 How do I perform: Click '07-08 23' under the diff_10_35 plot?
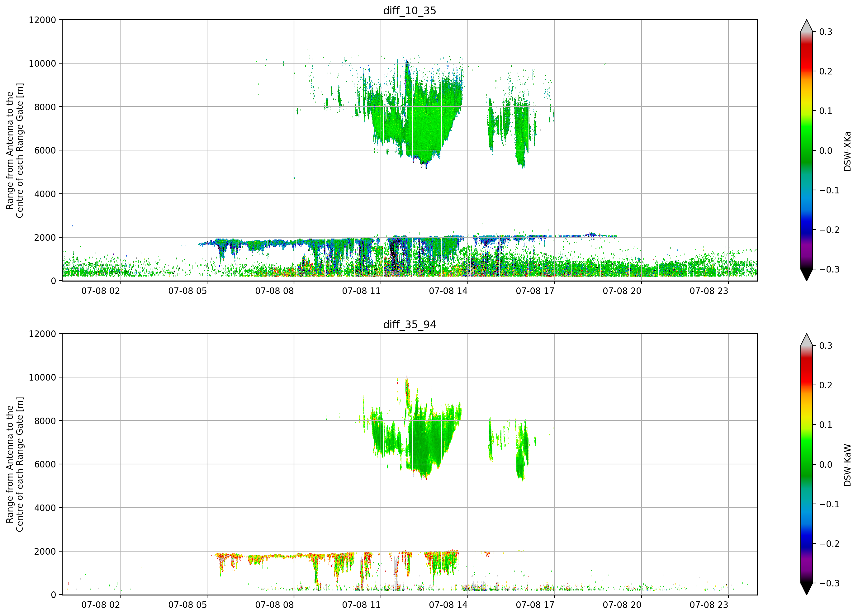click(x=709, y=291)
